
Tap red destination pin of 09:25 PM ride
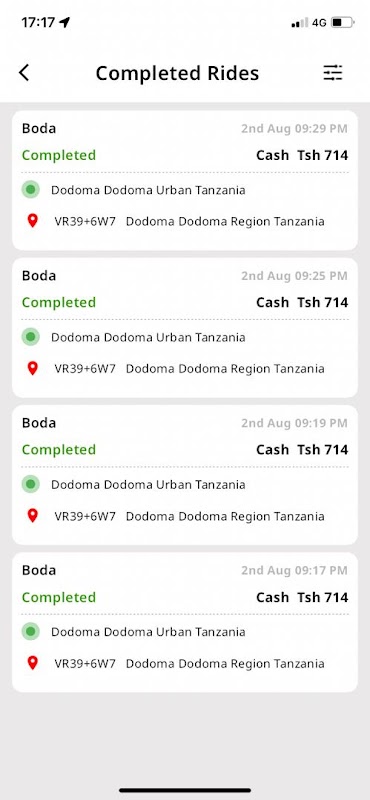(33, 368)
